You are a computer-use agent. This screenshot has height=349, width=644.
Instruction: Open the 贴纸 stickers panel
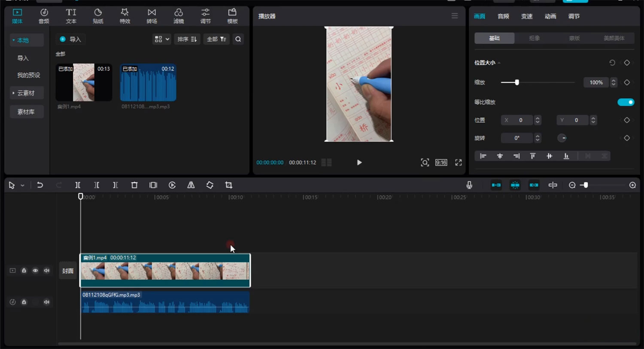(x=98, y=16)
